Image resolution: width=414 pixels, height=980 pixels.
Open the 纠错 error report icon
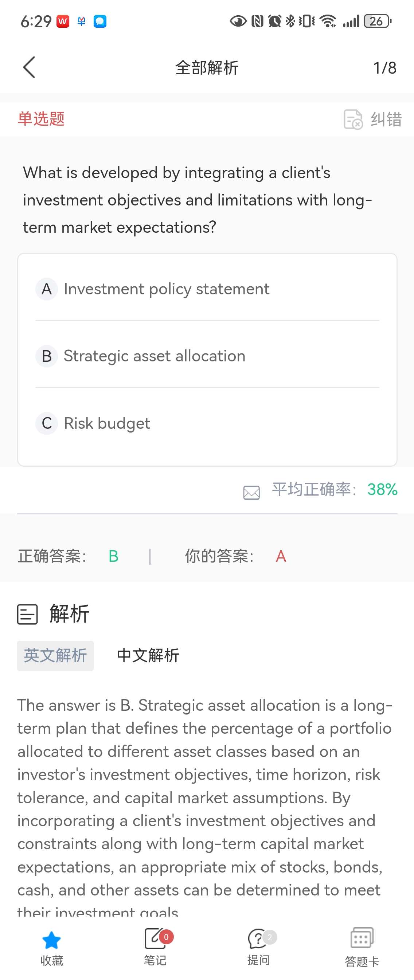coord(353,119)
